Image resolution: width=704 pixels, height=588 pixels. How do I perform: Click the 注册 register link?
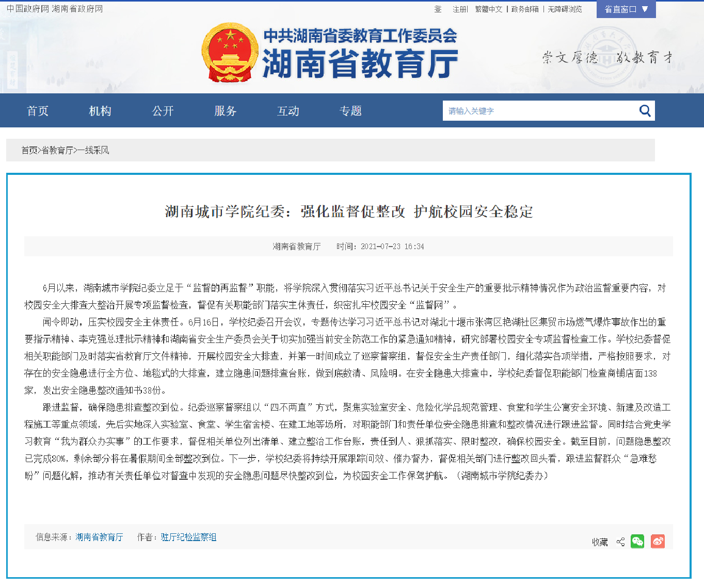coord(459,9)
